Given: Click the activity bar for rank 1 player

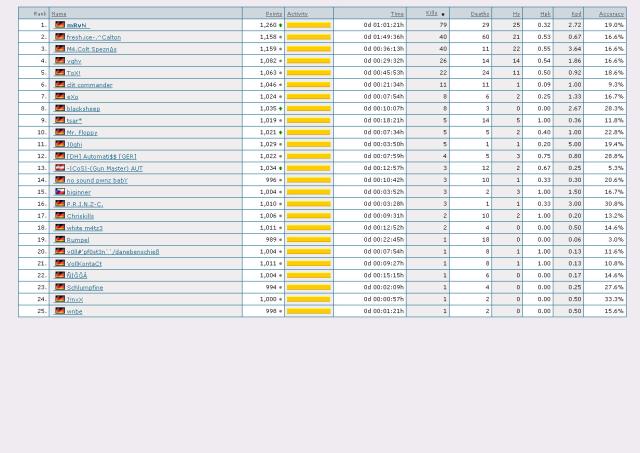Looking at the screenshot, I should 308,25.
